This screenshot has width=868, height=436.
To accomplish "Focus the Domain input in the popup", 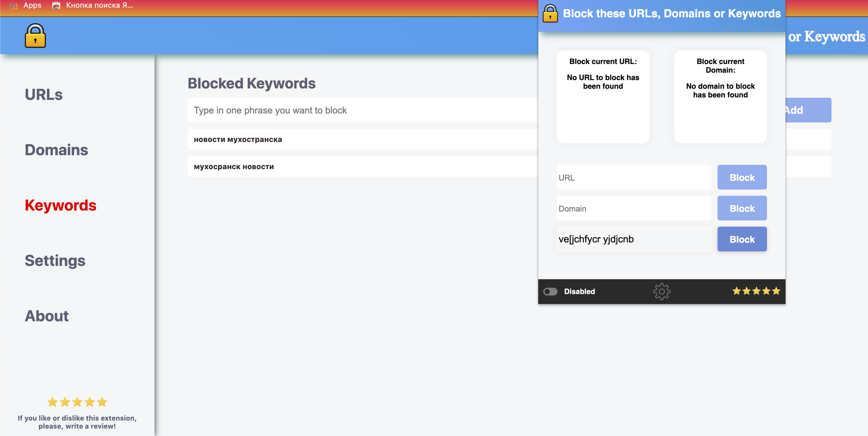I will [x=634, y=208].
